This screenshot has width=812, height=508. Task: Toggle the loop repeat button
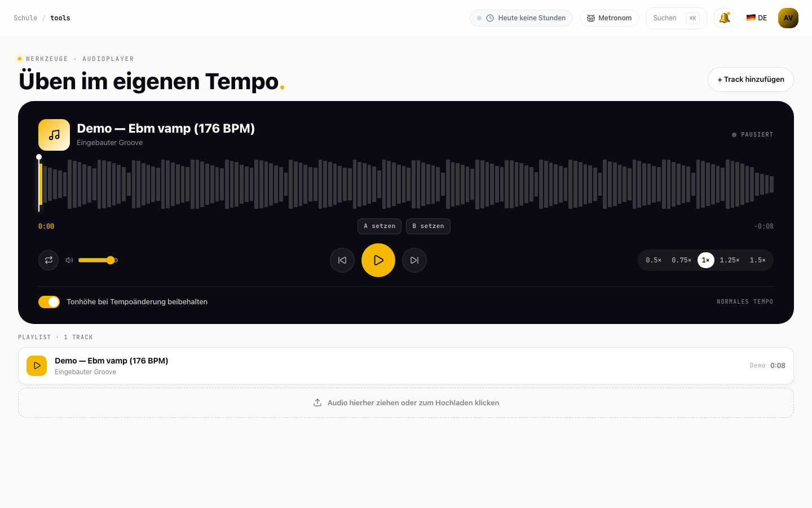point(48,260)
